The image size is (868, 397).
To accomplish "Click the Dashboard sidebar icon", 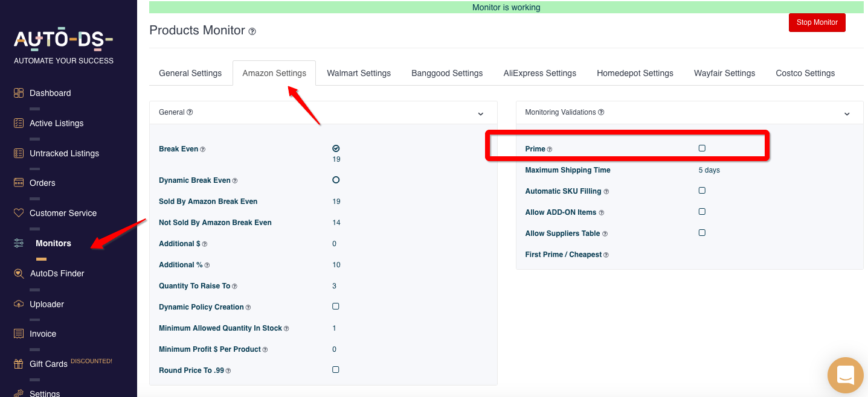I will tap(19, 93).
